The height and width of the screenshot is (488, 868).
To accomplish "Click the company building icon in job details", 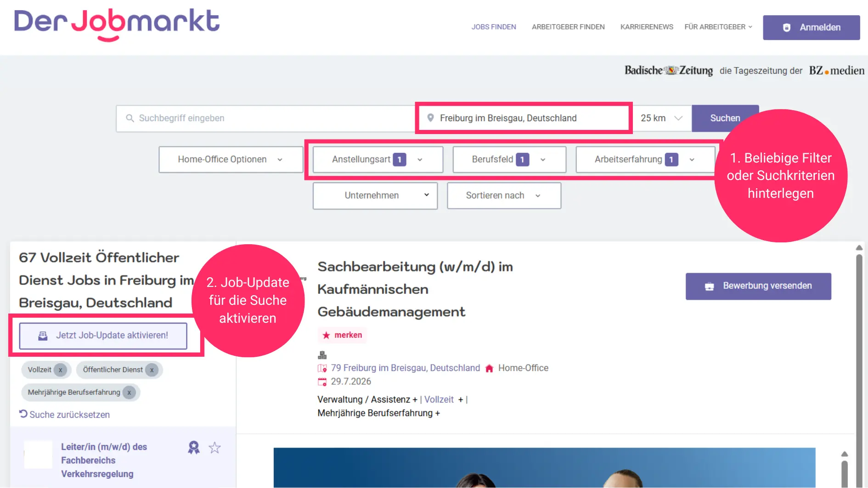I will [322, 355].
